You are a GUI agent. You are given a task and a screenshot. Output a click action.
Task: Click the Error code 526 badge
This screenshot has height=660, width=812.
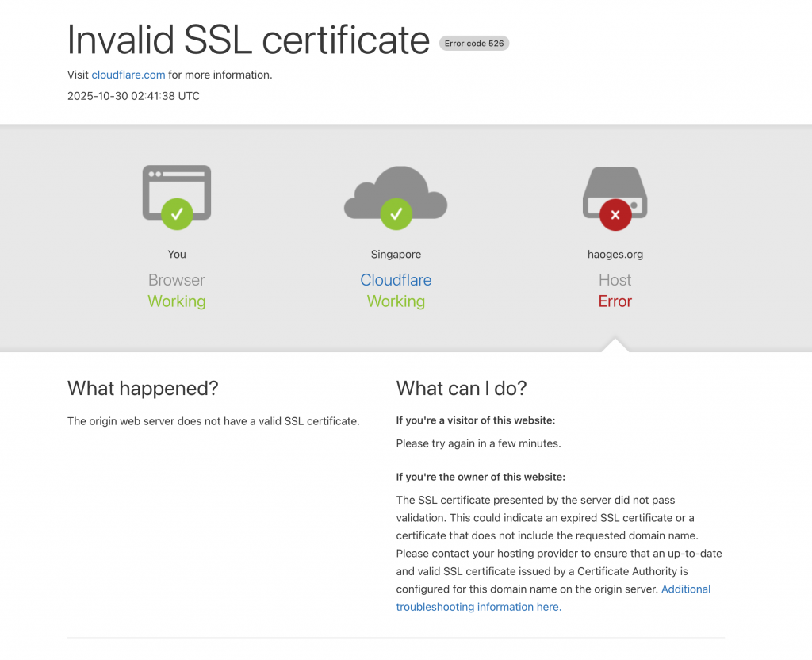pyautogui.click(x=474, y=44)
